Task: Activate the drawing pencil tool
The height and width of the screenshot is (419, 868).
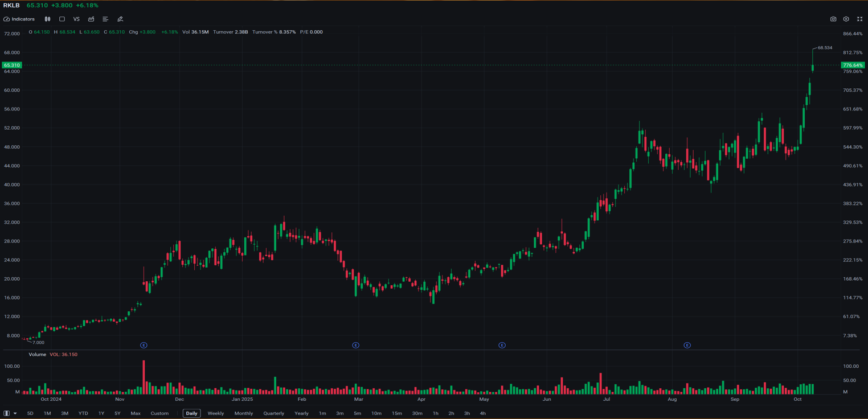Action: [120, 19]
